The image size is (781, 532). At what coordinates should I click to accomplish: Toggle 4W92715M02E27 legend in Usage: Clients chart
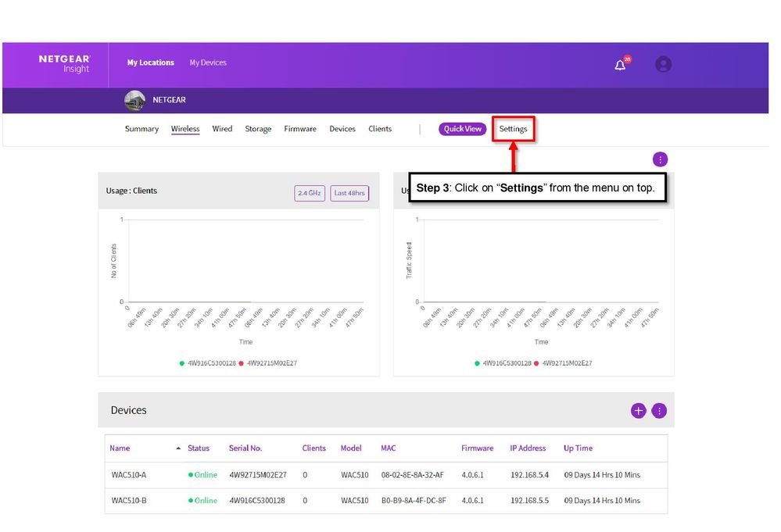[268, 363]
